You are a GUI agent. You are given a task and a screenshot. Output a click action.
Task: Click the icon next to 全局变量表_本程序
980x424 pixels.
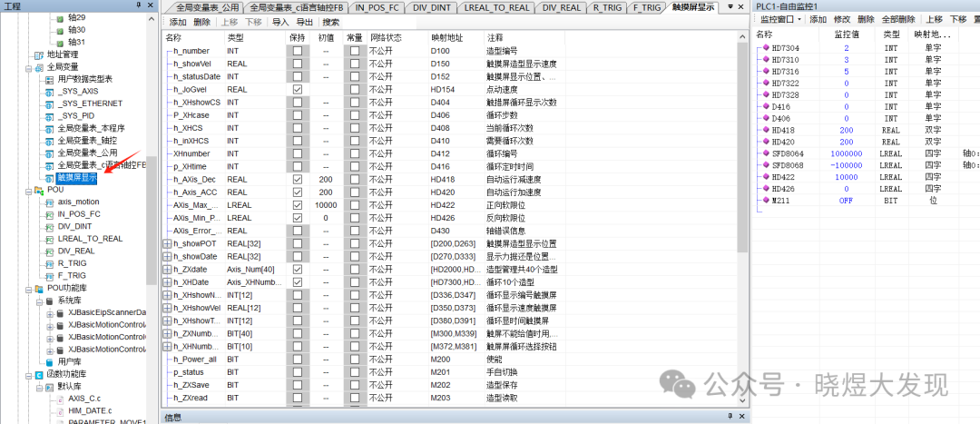[x=49, y=128]
